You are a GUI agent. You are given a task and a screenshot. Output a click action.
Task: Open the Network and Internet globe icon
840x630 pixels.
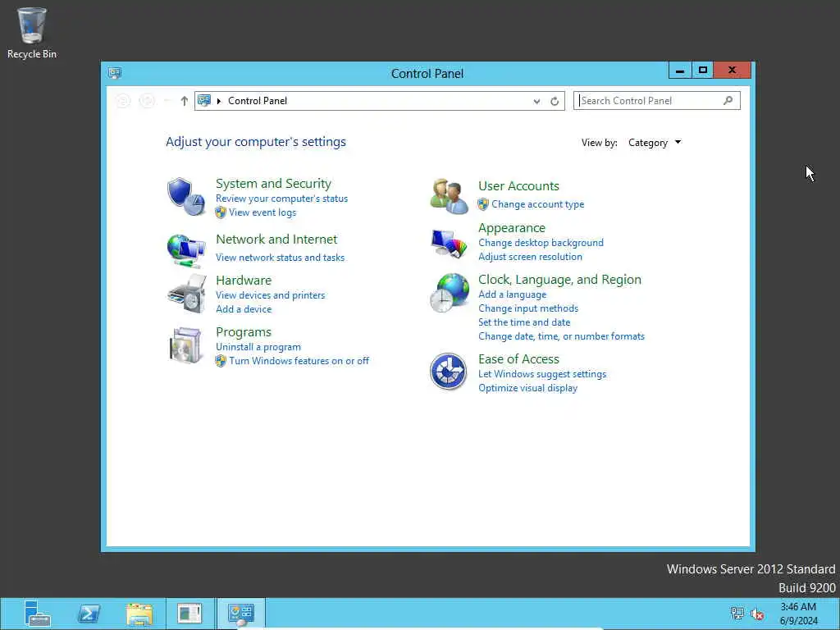coord(186,250)
